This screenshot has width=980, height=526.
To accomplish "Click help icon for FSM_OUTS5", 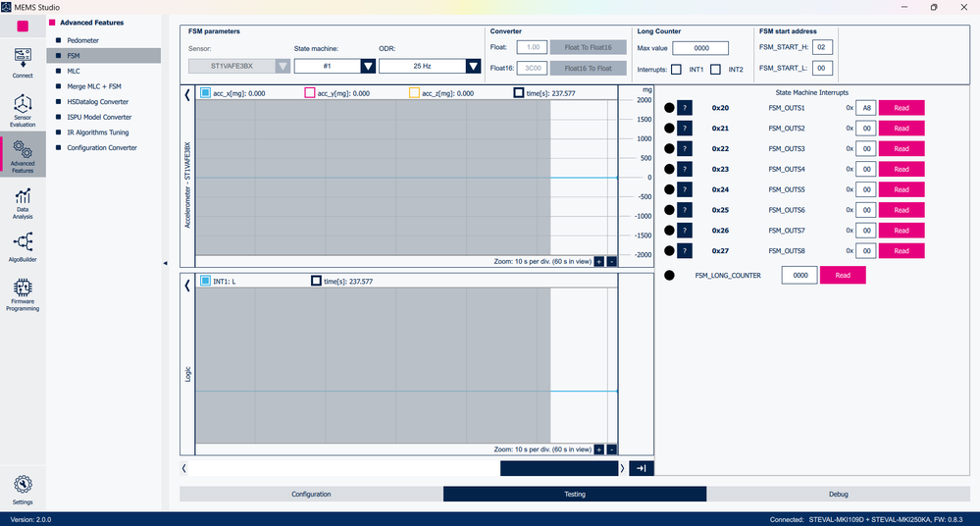I will coord(685,189).
